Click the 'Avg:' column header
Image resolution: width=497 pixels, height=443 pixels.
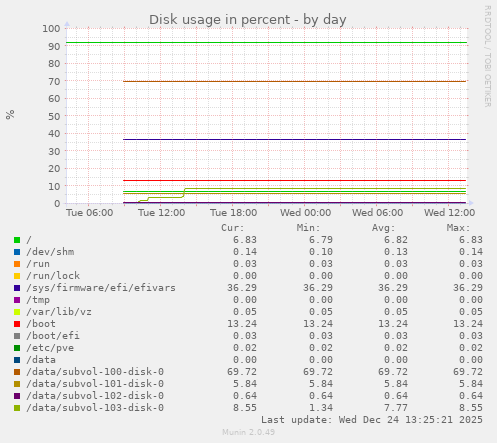tap(383, 228)
